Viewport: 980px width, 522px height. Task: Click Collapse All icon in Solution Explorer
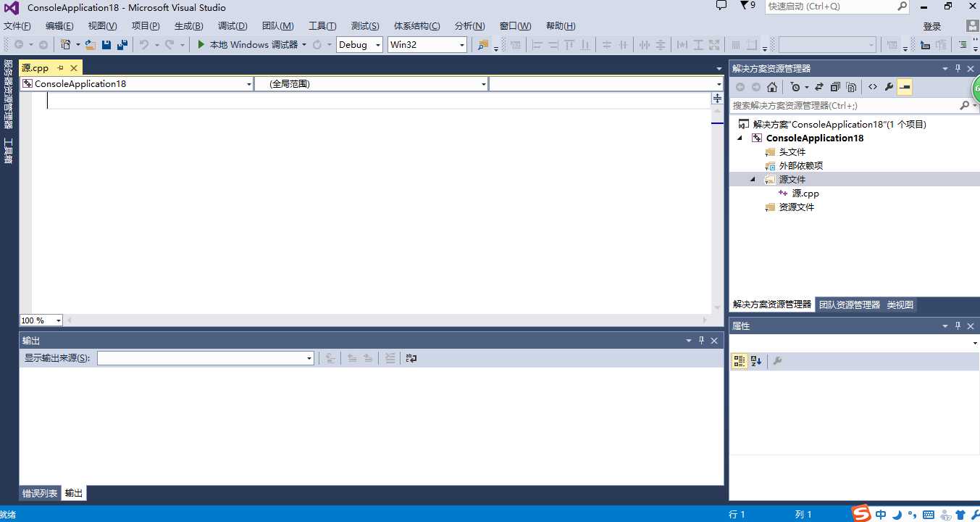[x=835, y=87]
